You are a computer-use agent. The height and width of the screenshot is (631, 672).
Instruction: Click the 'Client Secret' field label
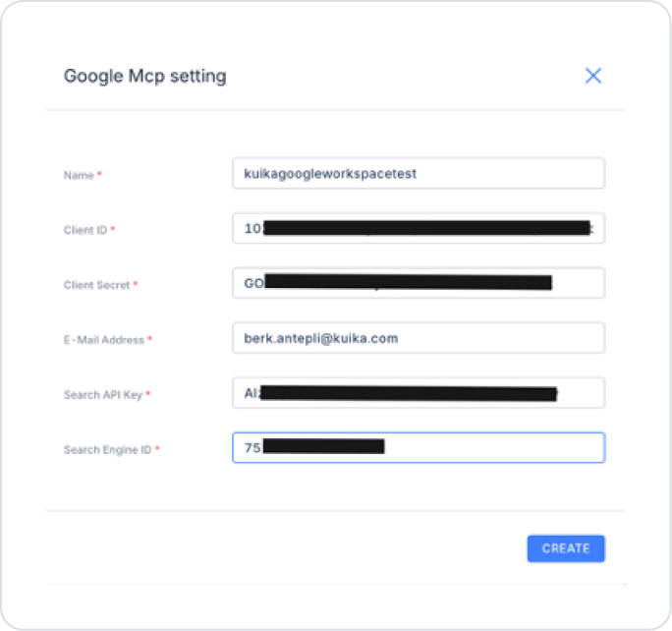tap(97, 285)
